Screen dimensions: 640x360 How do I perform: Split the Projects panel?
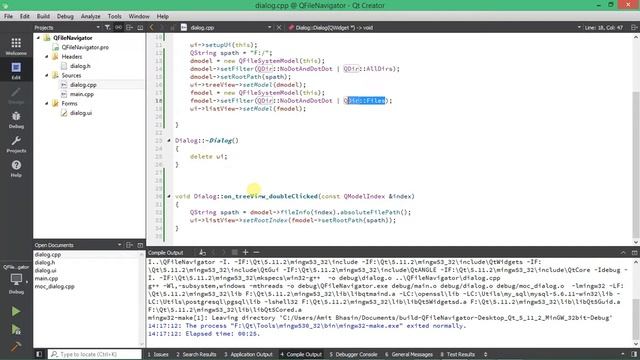pos(129,27)
